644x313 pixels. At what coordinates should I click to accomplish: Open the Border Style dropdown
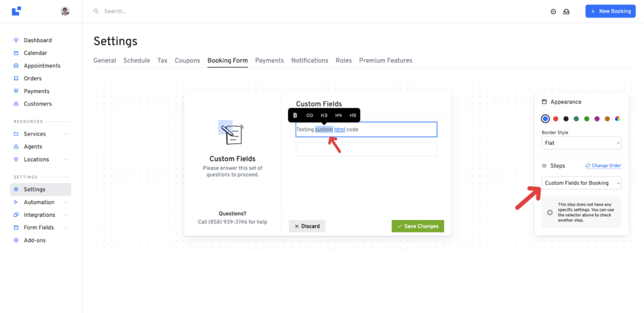[x=581, y=143]
